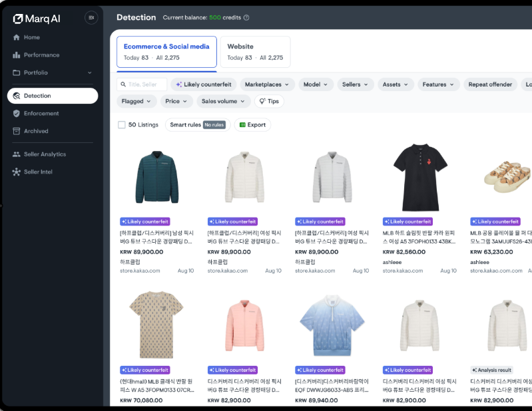Click the Home house icon
The width and height of the screenshot is (532, 411).
pyautogui.click(x=16, y=37)
